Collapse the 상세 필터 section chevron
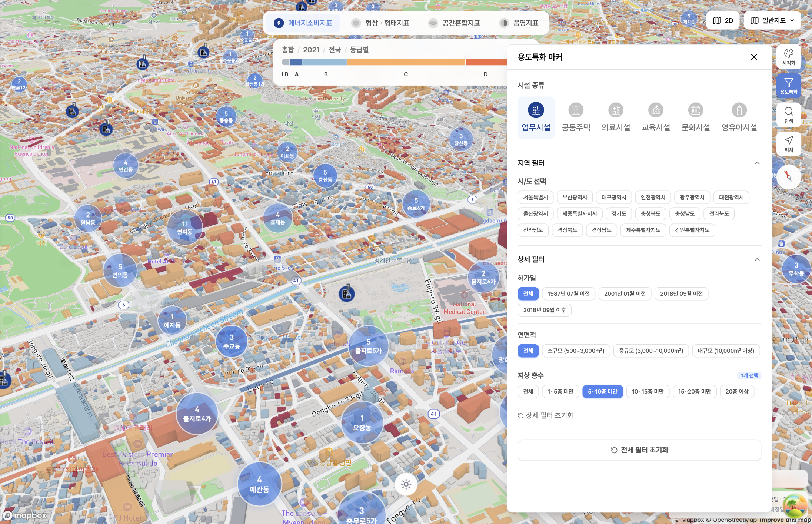 click(x=757, y=259)
